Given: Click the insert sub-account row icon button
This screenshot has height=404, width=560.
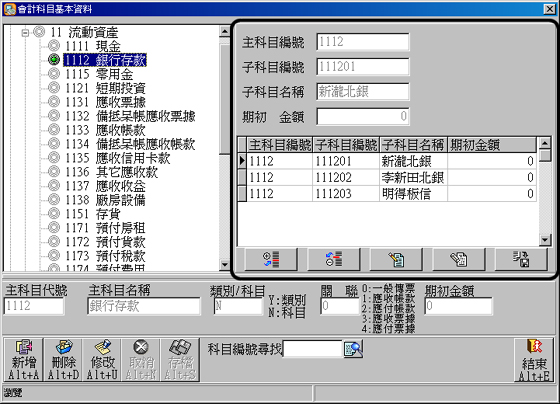Looking at the screenshot, I should click(x=271, y=259).
